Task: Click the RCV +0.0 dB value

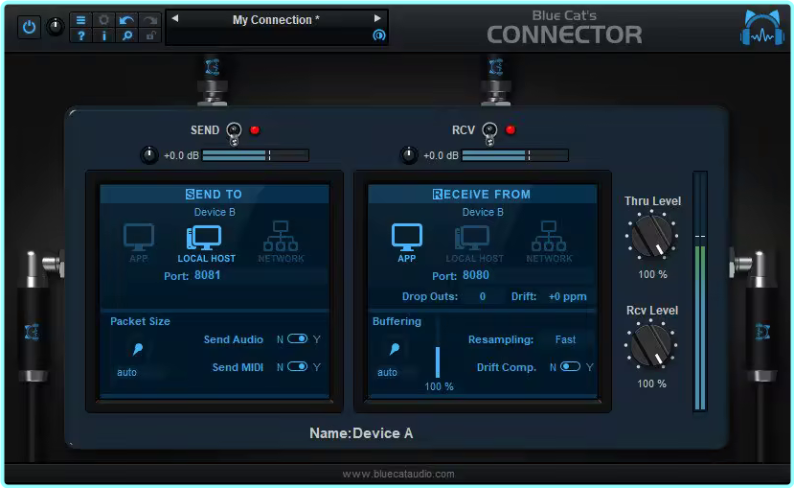Action: tap(441, 155)
